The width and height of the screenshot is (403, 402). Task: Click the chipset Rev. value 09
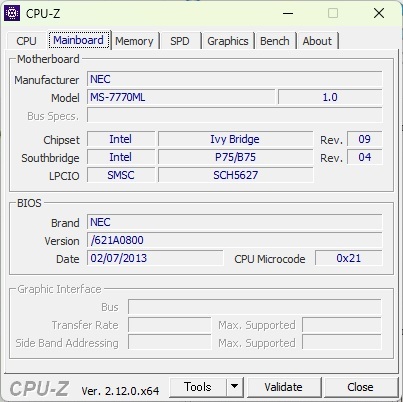point(365,139)
